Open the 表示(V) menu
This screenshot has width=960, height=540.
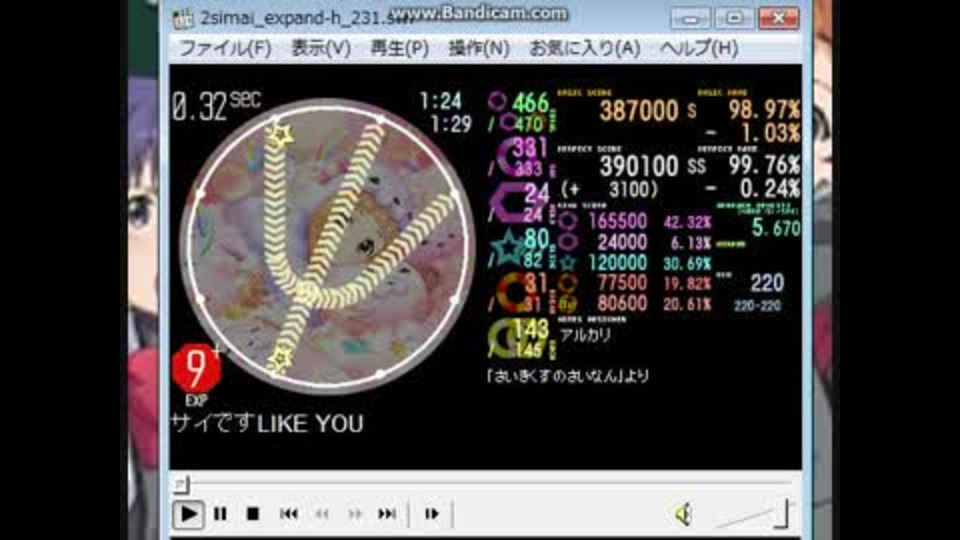(x=321, y=48)
